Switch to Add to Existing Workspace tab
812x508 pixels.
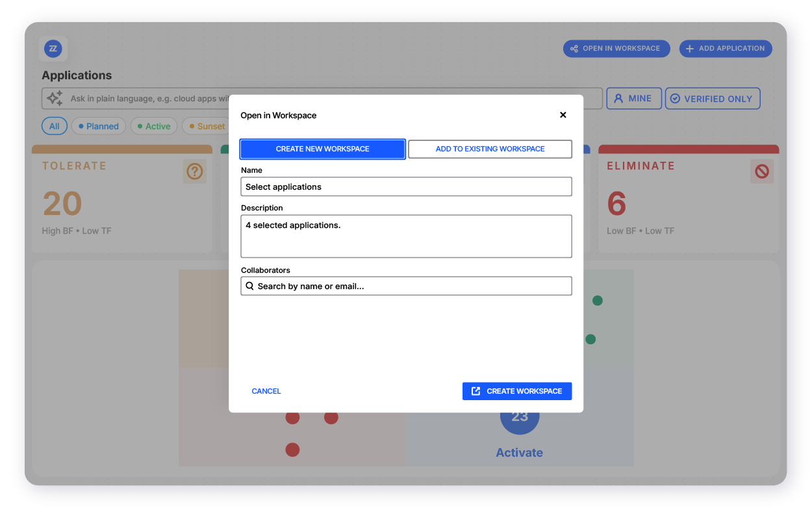490,149
